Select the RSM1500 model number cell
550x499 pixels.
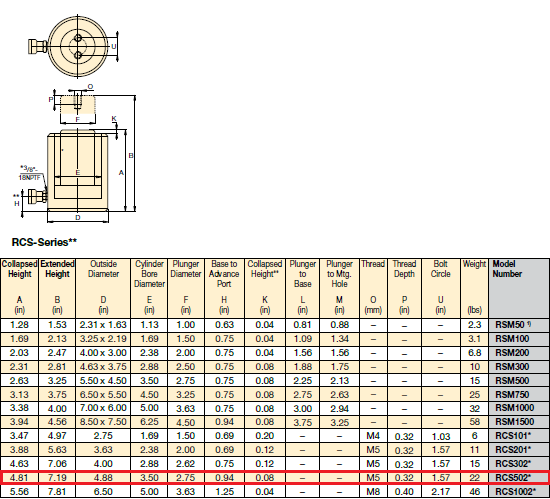(x=518, y=422)
